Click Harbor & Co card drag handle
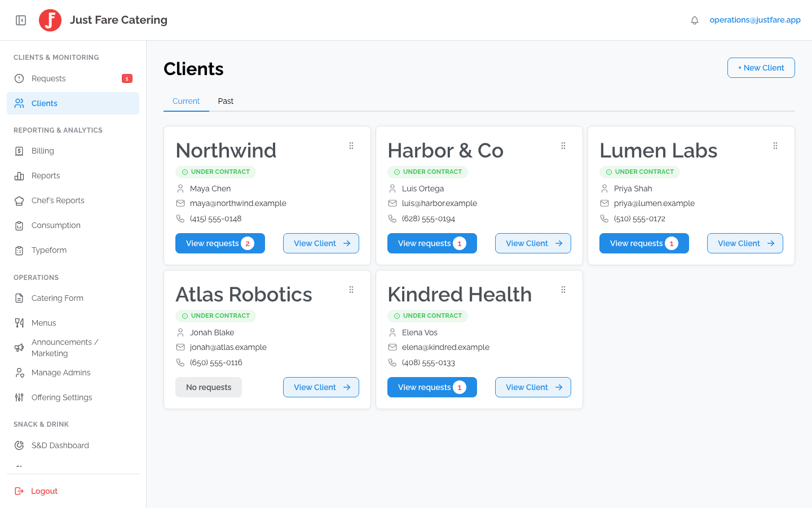Viewport: 812px width, 508px height. coord(563,146)
